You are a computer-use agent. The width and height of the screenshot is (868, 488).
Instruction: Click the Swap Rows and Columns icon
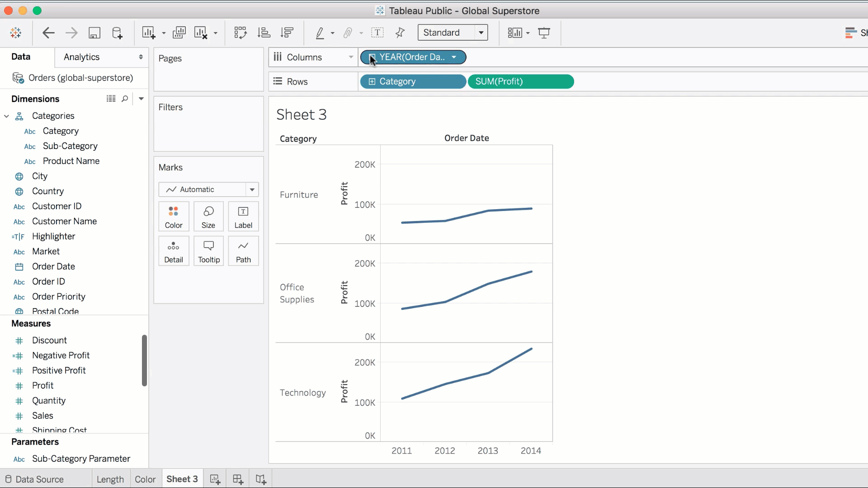tap(240, 33)
